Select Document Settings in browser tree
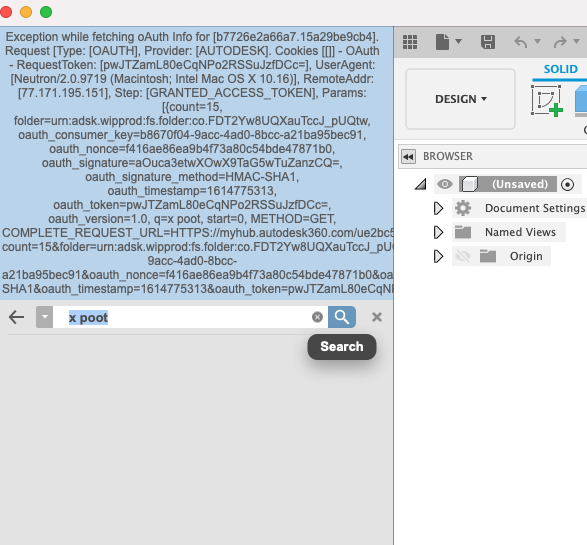Screen dimensions: 587x545 point(535,208)
